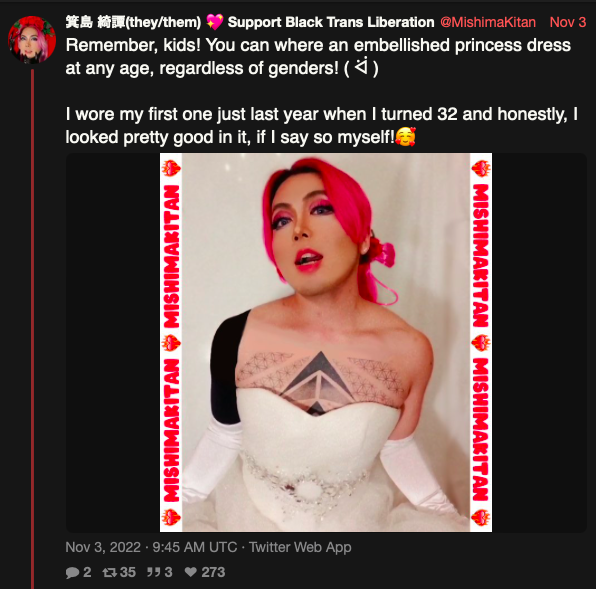Click the tweet body text

(x=322, y=91)
